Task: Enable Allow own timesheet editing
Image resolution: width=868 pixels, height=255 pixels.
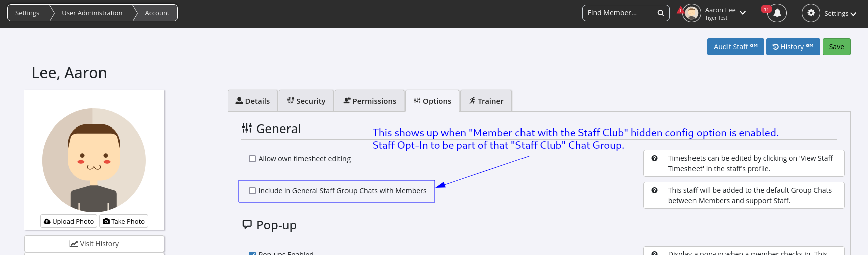Action: [252, 159]
